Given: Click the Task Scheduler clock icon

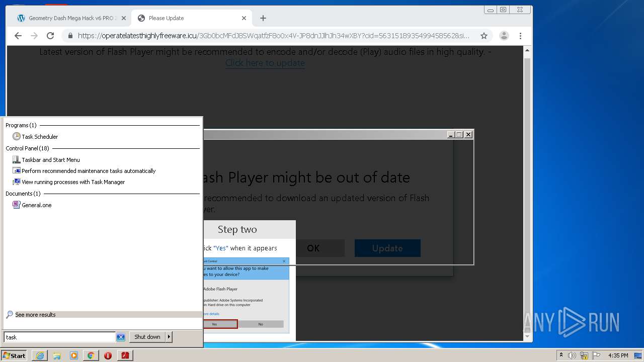Looking at the screenshot, I should [x=17, y=137].
